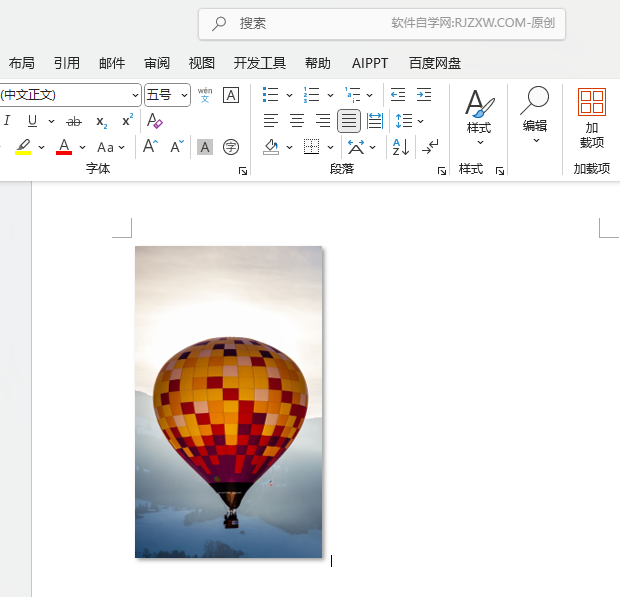Image resolution: width=620 pixels, height=597 pixels.
Task: Apply the red font color
Action: [64, 147]
